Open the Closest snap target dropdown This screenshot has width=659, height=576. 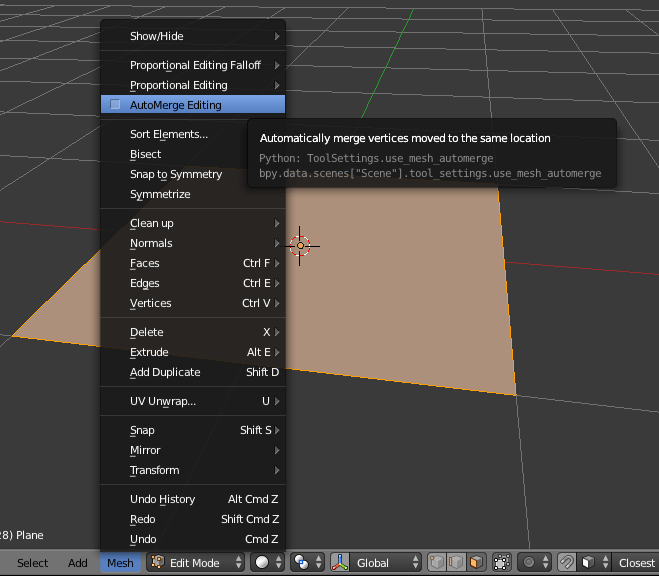(x=635, y=562)
